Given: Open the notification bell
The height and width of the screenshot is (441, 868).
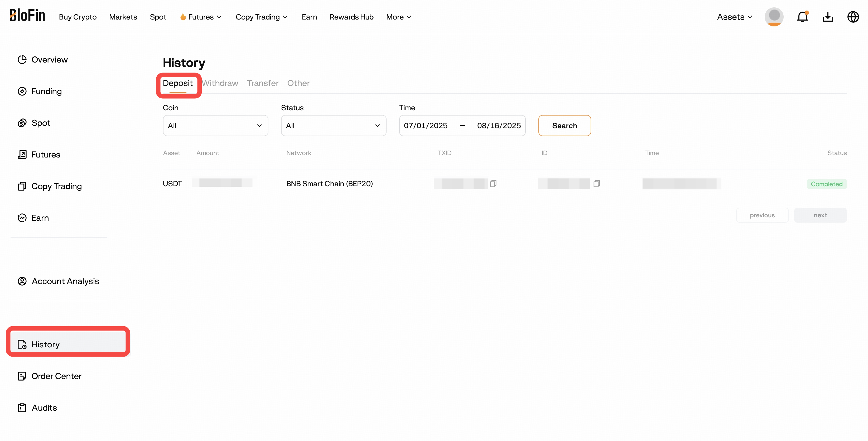Looking at the screenshot, I should click(802, 17).
